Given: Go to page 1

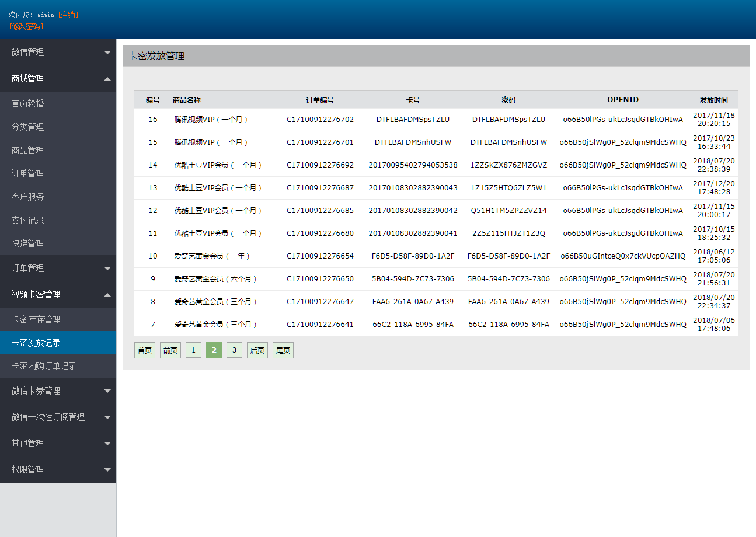Looking at the screenshot, I should 193,350.
